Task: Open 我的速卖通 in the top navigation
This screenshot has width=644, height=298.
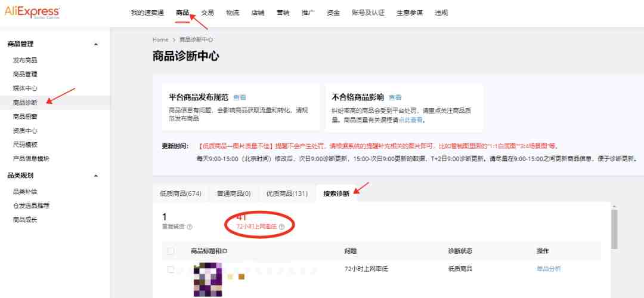Action: click(x=147, y=13)
